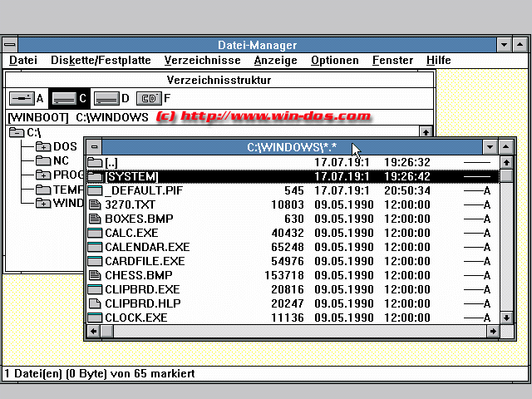Select hard drive D icon

(x=106, y=99)
